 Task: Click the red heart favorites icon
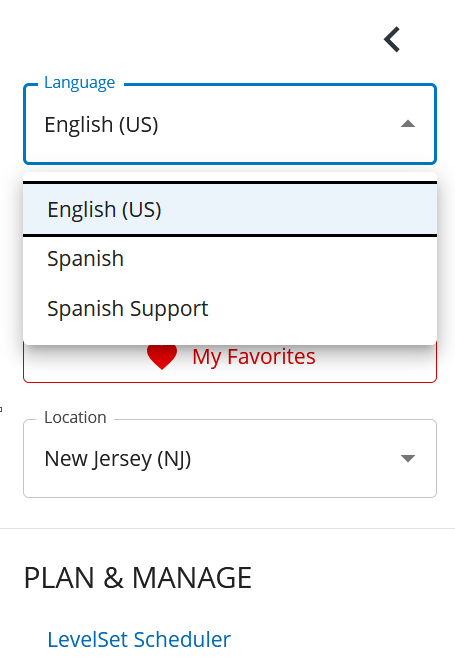[162, 357]
